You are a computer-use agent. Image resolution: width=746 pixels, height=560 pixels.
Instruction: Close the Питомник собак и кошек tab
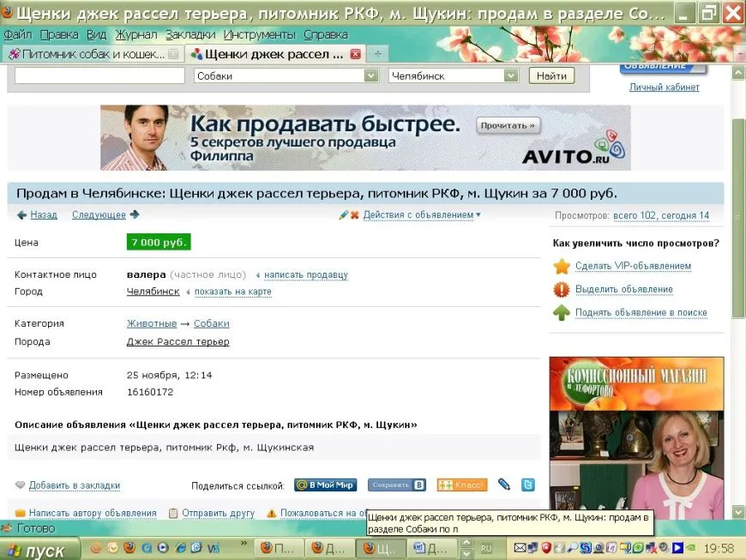tap(174, 54)
